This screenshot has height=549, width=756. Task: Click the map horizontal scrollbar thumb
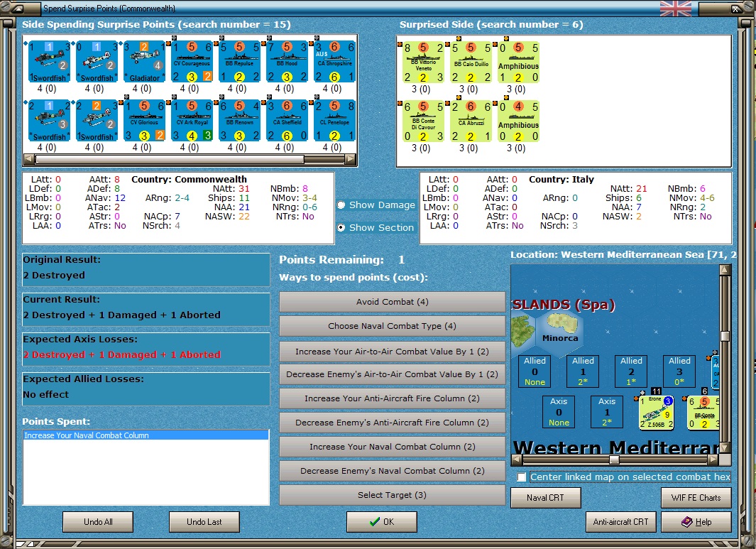[x=614, y=460]
